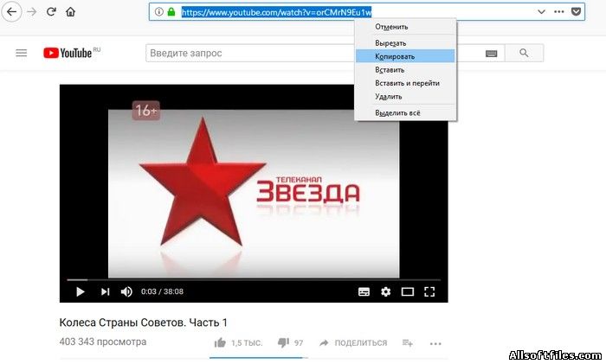The image size is (606, 364).
Task: Seek on the video progress bar
Action: 254,279
